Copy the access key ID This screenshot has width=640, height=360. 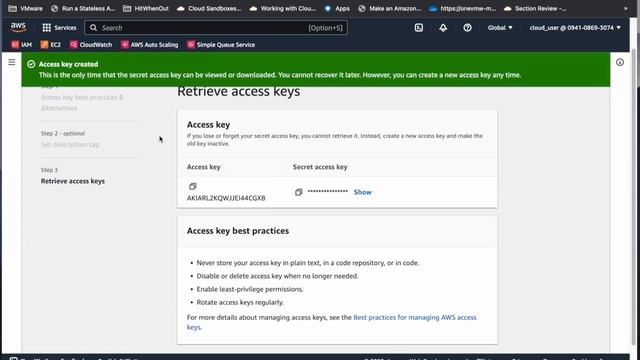[193, 186]
